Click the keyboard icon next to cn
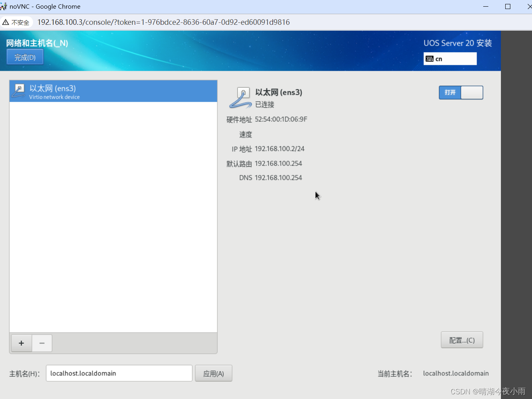 [430, 59]
